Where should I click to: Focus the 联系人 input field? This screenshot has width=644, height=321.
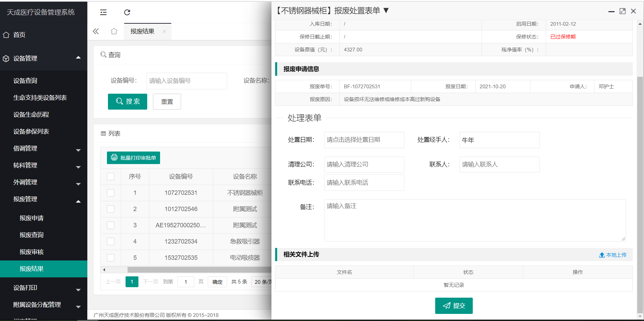[499, 164]
